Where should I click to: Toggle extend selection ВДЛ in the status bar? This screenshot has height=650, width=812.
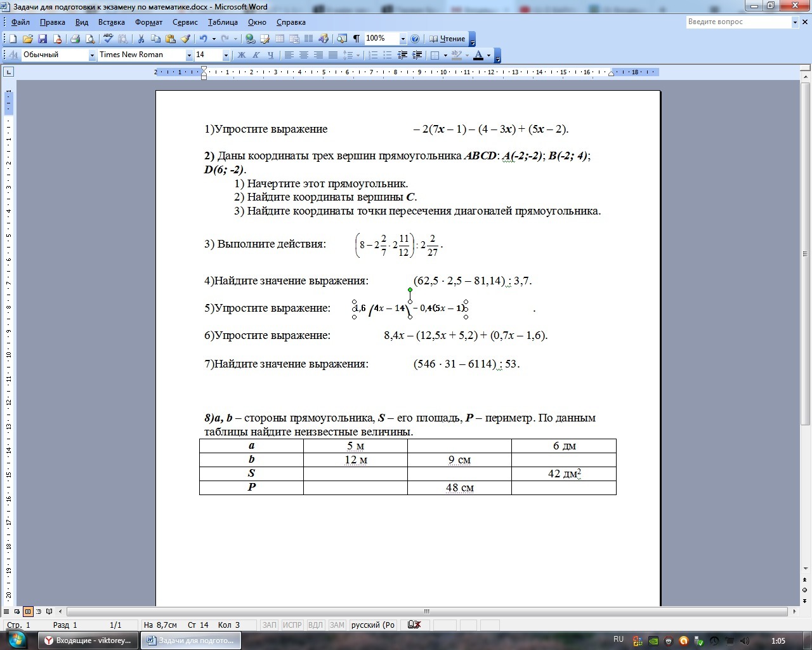click(x=315, y=625)
